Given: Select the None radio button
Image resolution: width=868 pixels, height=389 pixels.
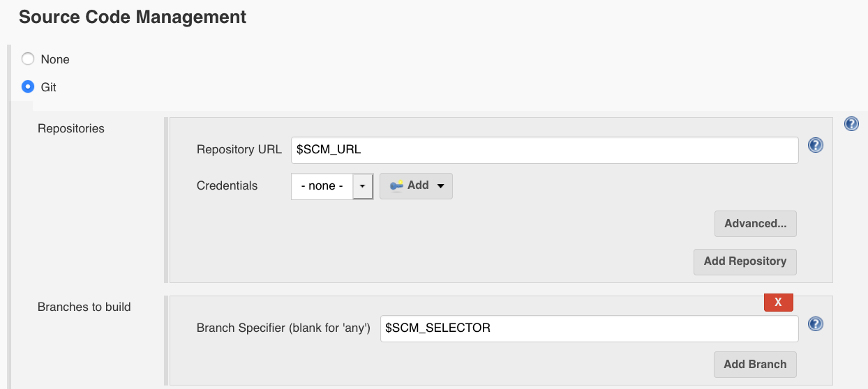Looking at the screenshot, I should point(28,59).
